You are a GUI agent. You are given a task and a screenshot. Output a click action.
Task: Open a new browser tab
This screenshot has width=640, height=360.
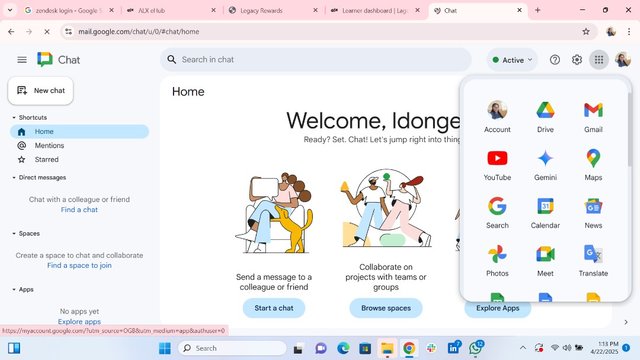pos(538,10)
